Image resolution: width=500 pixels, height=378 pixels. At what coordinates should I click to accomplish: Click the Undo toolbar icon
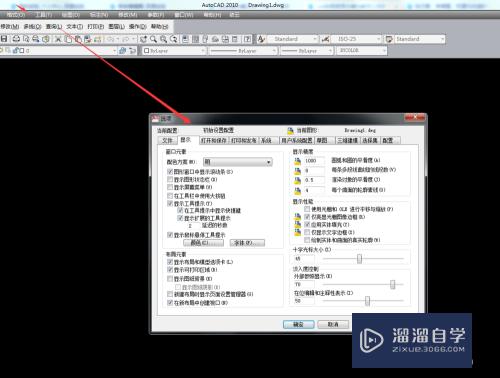pyautogui.click(x=111, y=39)
